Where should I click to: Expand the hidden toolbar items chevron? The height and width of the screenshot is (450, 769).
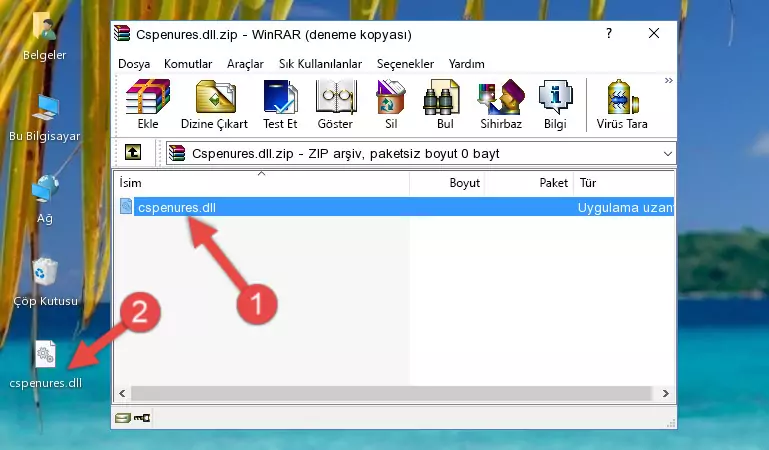tap(668, 80)
